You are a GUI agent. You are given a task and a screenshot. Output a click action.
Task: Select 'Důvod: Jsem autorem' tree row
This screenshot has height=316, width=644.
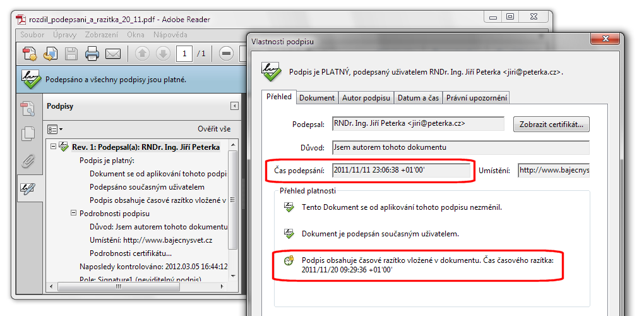click(x=158, y=227)
